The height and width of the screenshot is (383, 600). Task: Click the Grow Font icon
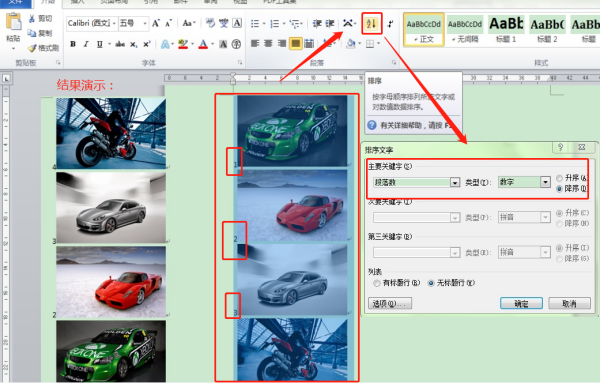(155, 24)
